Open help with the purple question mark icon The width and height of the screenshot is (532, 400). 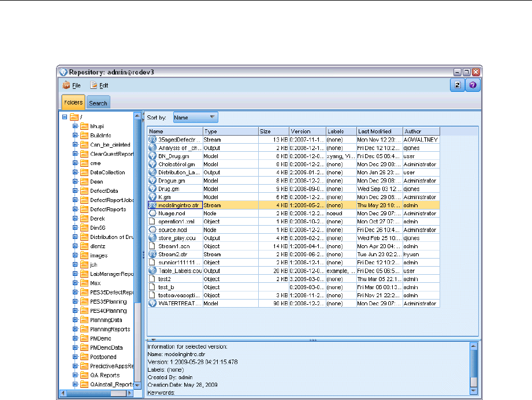point(472,85)
